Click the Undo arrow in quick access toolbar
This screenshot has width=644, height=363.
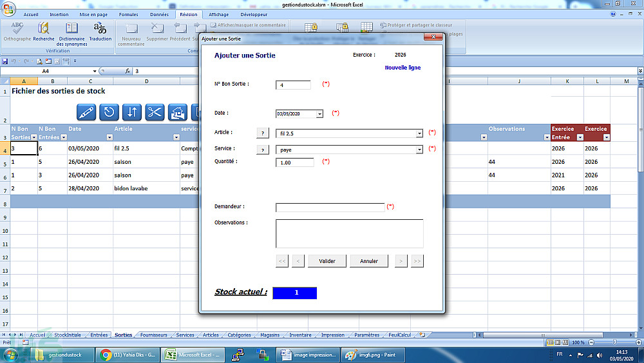[14, 61]
